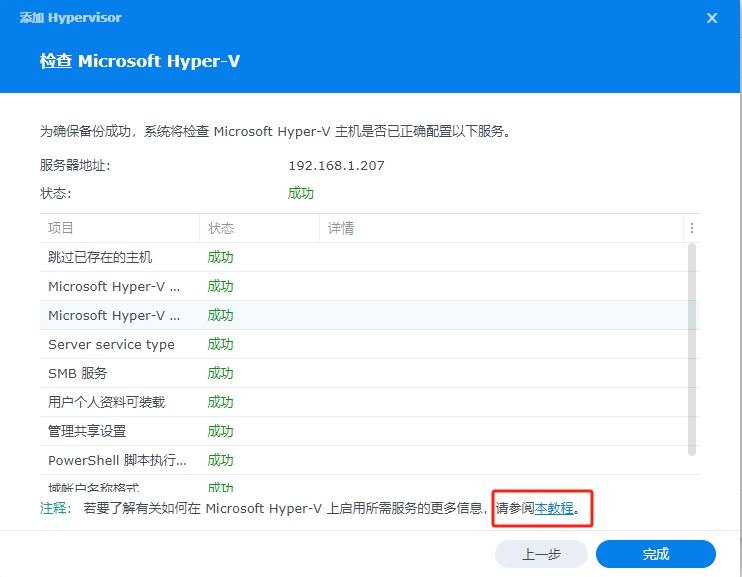Click the green 成功 next to 状态 label
This screenshot has width=742, height=577.
click(301, 193)
